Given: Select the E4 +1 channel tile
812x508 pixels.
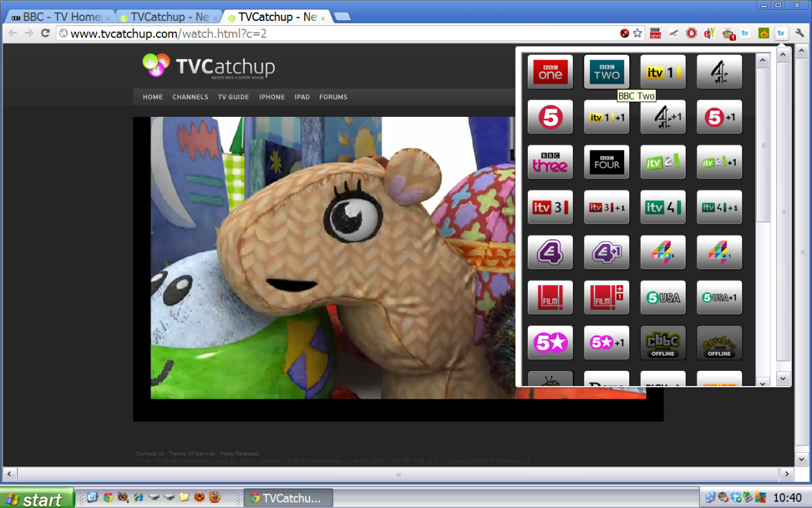Looking at the screenshot, I should 606,253.
